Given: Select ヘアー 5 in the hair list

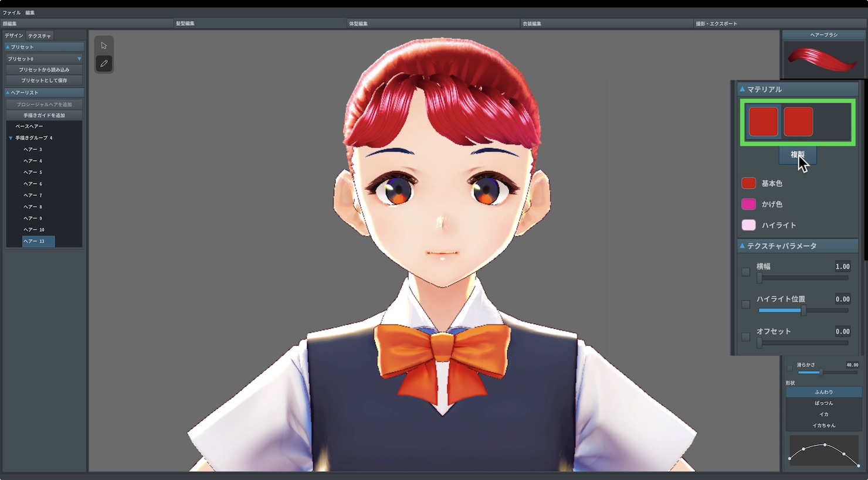Looking at the screenshot, I should (33, 172).
